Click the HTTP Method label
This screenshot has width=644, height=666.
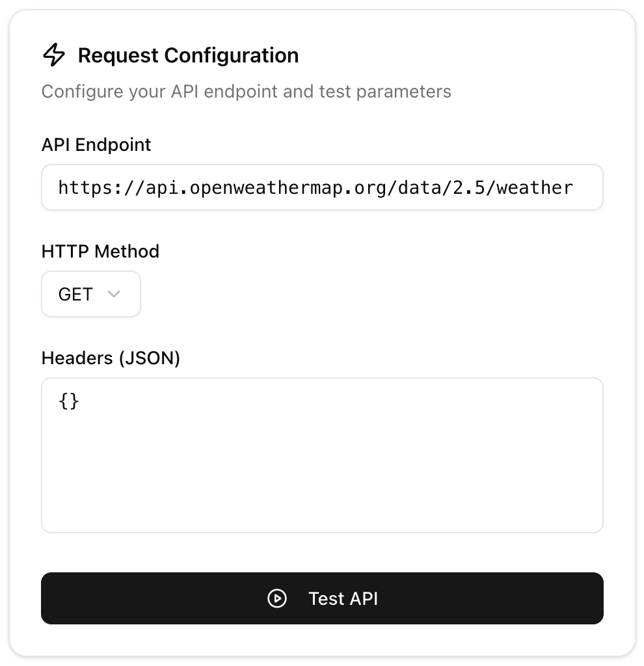100,251
